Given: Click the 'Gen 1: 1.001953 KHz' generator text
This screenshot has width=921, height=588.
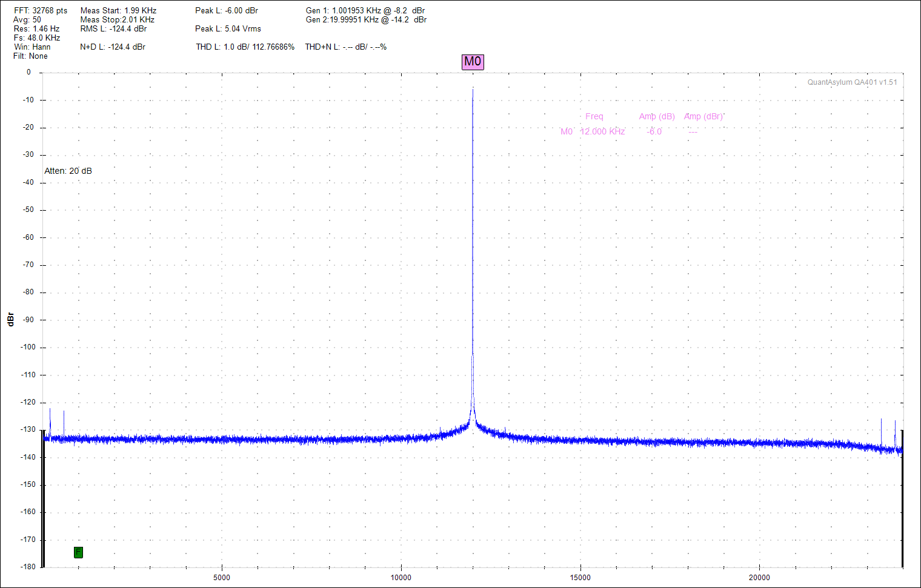Looking at the screenshot, I should coord(365,11).
